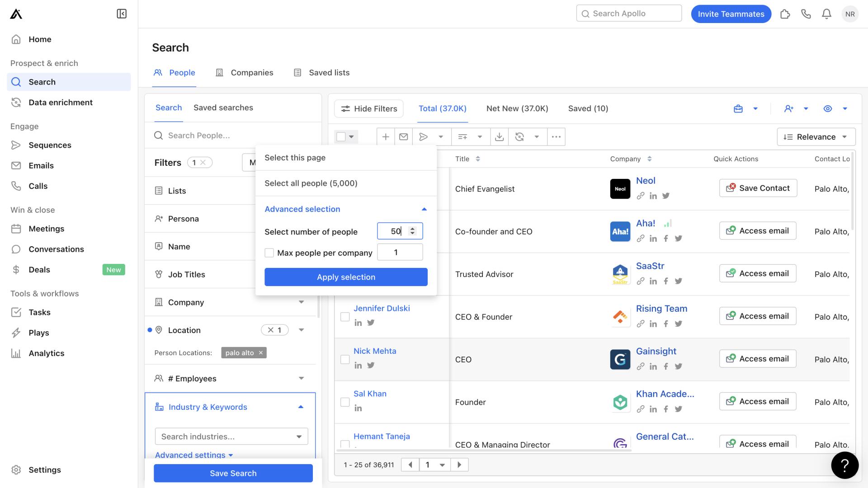868x488 pixels.
Task: Click the download/export icon in toolbar
Action: click(500, 136)
